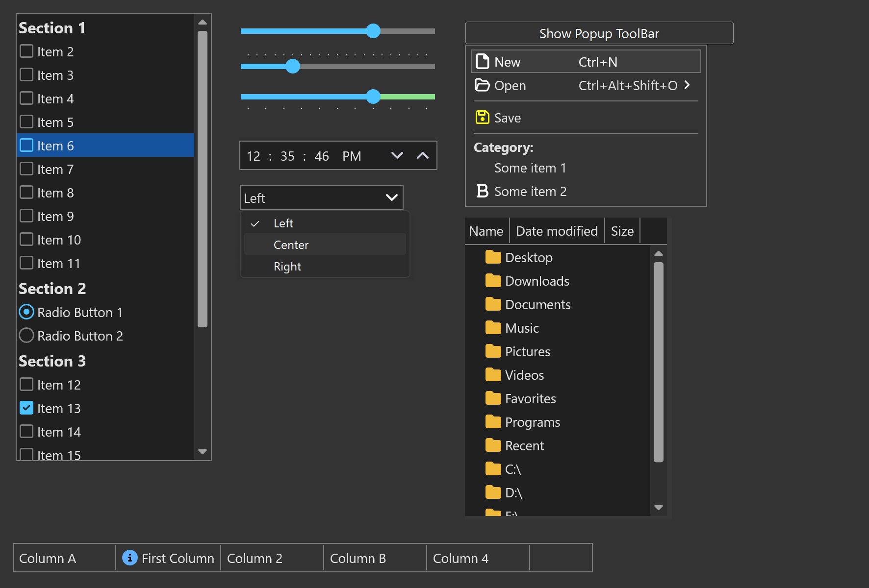Image resolution: width=869 pixels, height=588 pixels.
Task: Click the Downloads folder icon
Action: click(493, 281)
